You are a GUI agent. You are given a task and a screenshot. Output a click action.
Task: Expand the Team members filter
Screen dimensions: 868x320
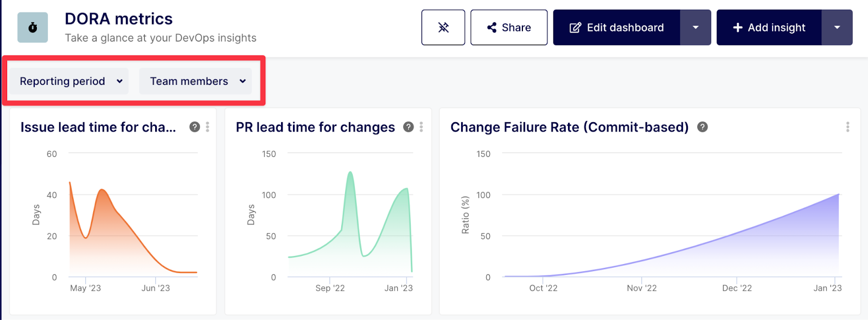pyautogui.click(x=195, y=81)
